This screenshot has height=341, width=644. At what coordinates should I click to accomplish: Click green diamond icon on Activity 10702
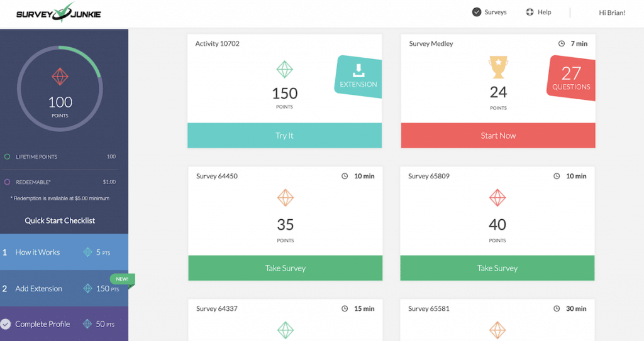(285, 69)
